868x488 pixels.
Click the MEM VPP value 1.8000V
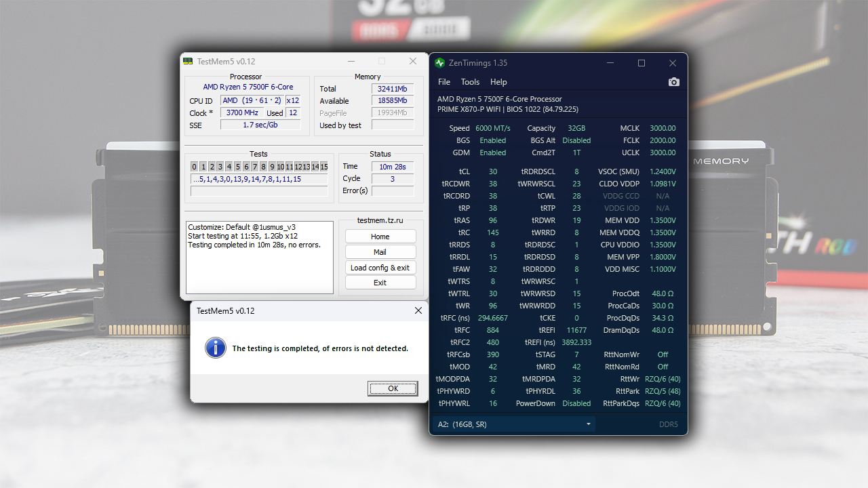(663, 257)
